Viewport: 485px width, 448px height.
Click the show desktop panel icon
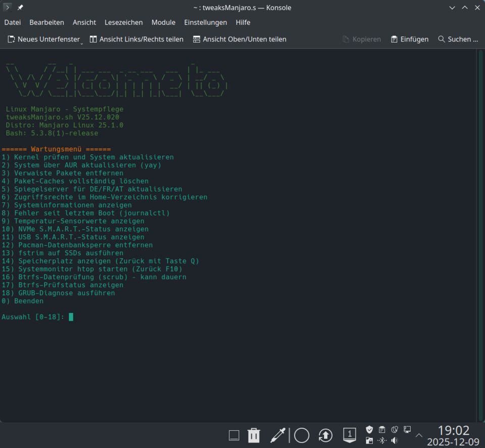tap(234, 435)
